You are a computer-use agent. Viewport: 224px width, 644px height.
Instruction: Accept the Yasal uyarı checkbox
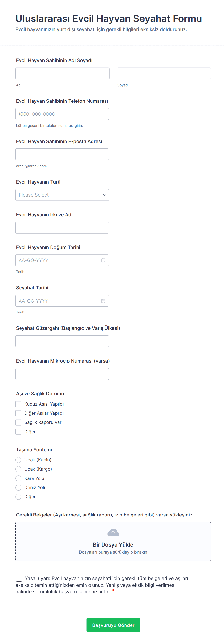(x=19, y=579)
